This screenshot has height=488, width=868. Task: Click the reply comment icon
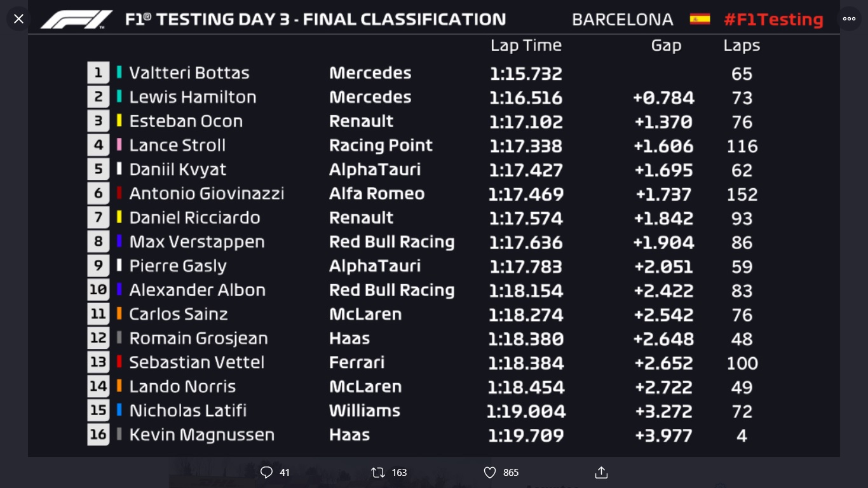pos(266,472)
